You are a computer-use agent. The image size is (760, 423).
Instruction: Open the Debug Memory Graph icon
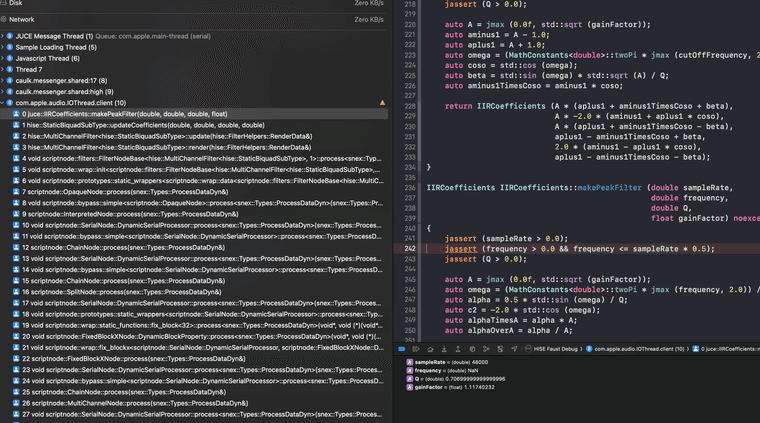(486, 349)
